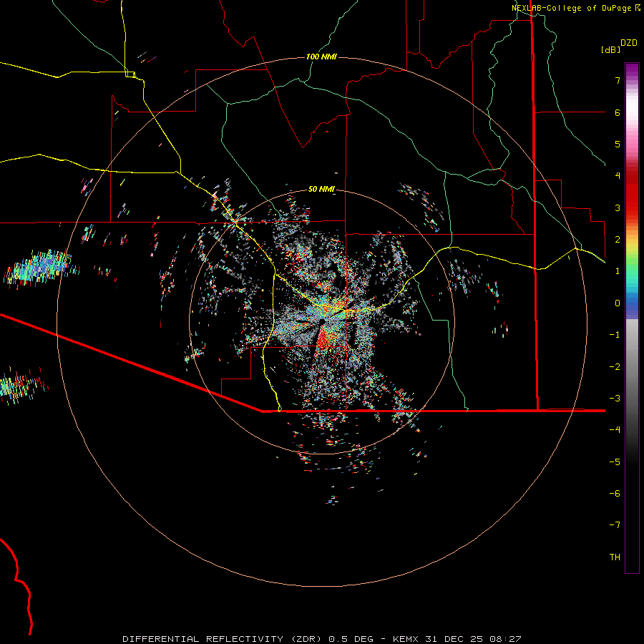This screenshot has width=644, height=644.
Task: Click the 0 value on the scale
Action: click(618, 303)
